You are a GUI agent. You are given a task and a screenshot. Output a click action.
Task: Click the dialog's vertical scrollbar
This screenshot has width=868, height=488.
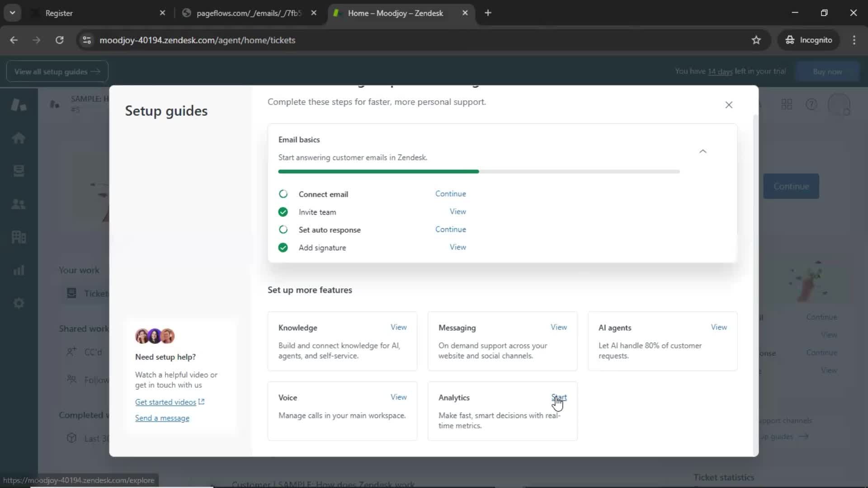(x=755, y=285)
